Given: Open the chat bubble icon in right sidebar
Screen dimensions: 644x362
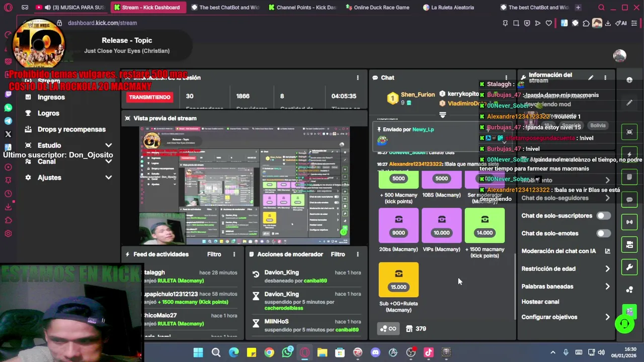Looking at the screenshot, I should click(x=629, y=200).
